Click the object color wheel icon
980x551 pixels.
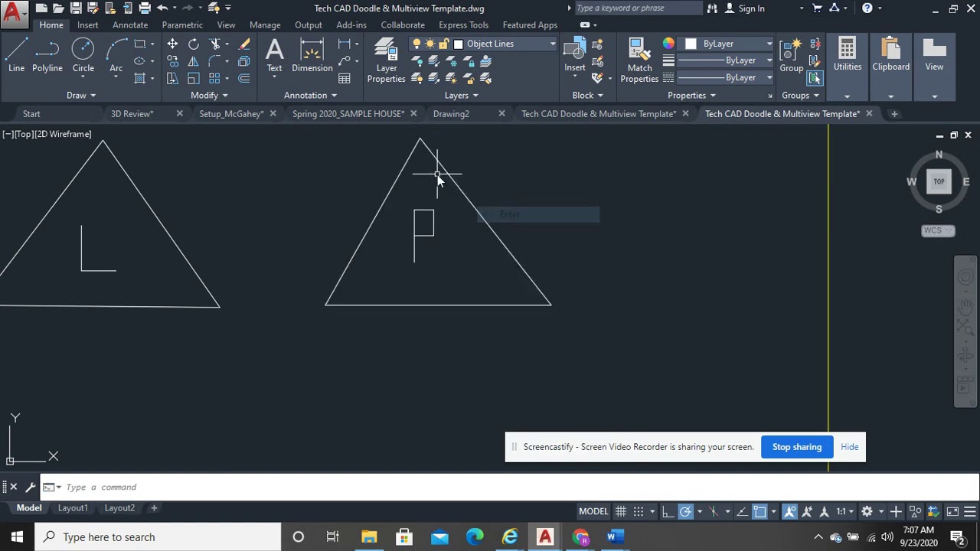(668, 44)
